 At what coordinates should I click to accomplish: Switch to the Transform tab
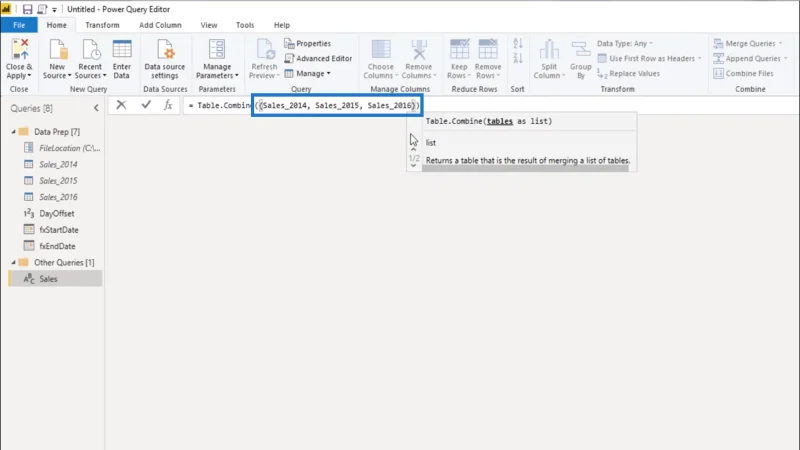coord(102,25)
